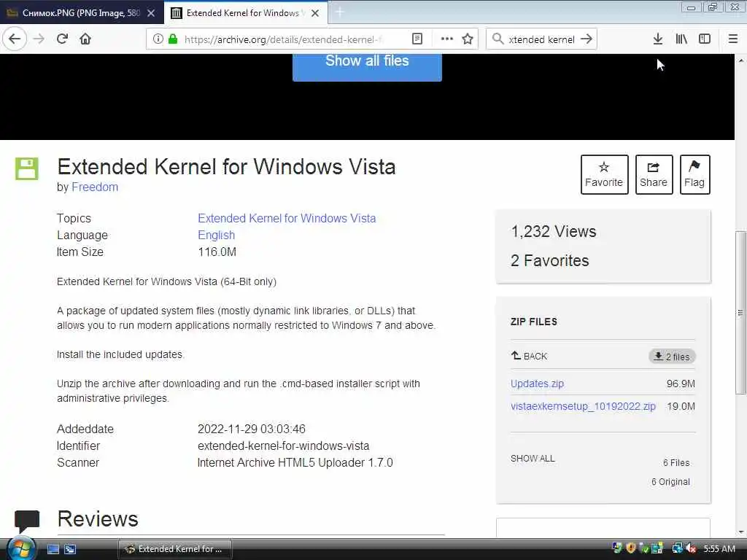Click the security shield tray icon
Image resolution: width=747 pixels, height=560 pixels.
click(x=631, y=548)
